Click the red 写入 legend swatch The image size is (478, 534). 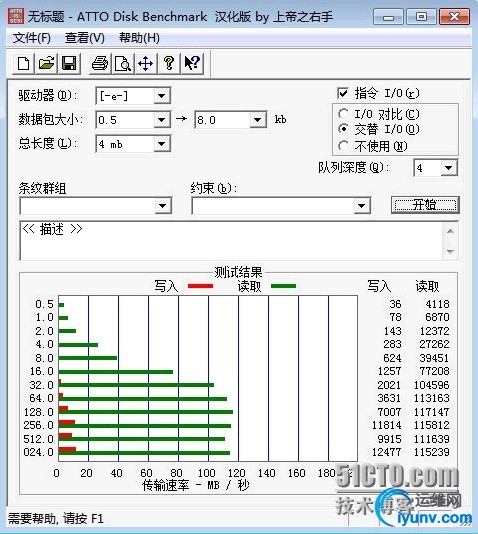(x=201, y=286)
